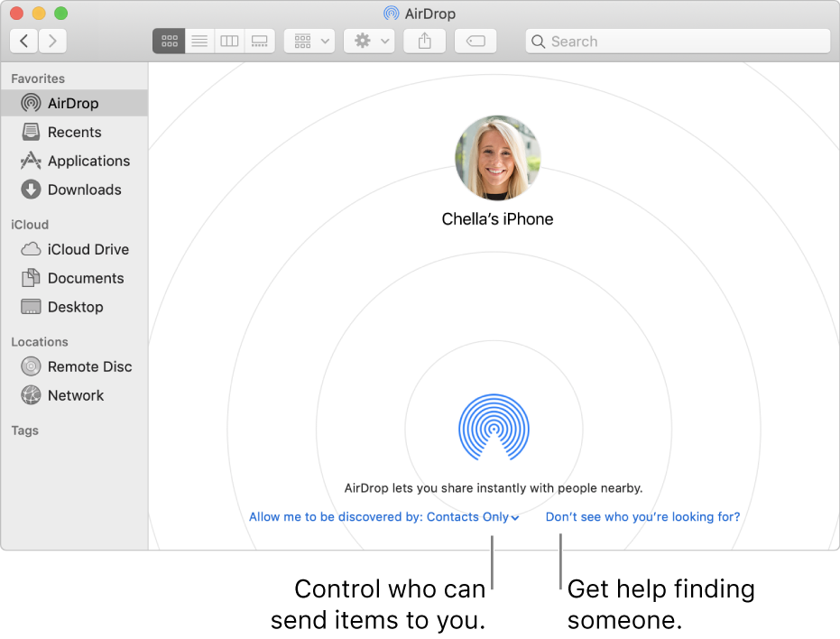The image size is (840, 639).
Task: Open the Allow me to be discovered by dropdown
Action: pos(384,517)
